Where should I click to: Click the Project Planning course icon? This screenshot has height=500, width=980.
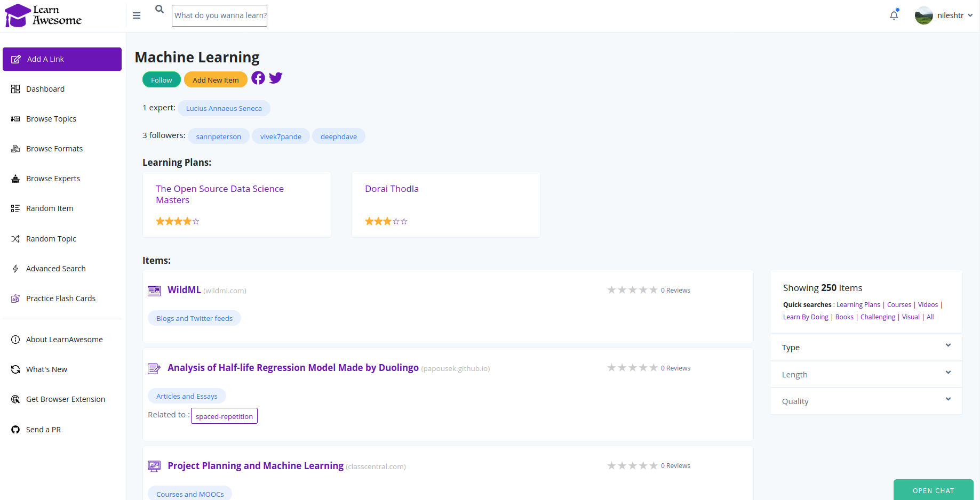click(154, 466)
